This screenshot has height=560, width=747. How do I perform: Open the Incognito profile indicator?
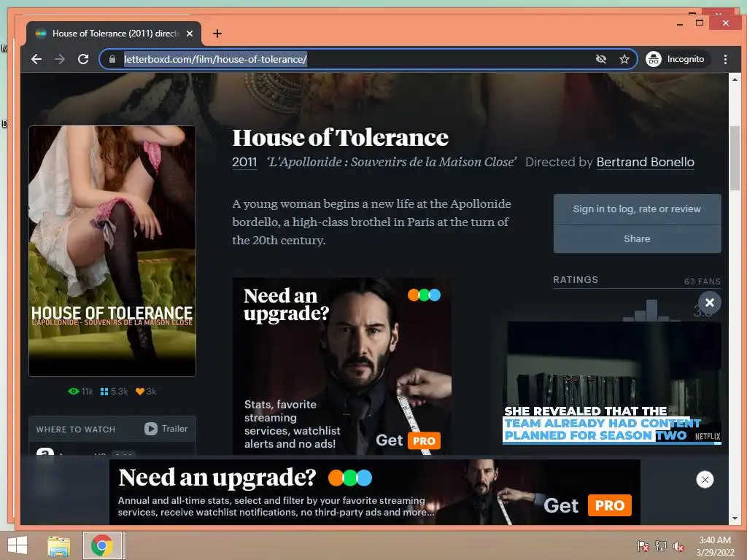point(675,59)
